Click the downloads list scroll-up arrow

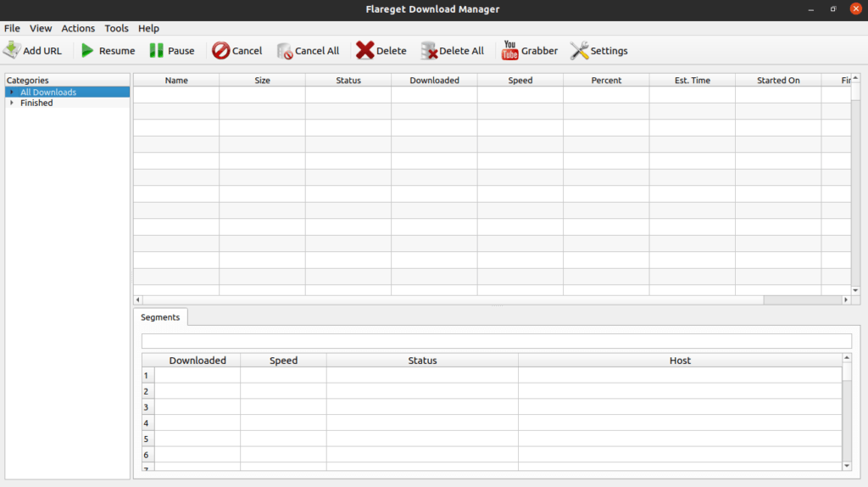(x=855, y=79)
